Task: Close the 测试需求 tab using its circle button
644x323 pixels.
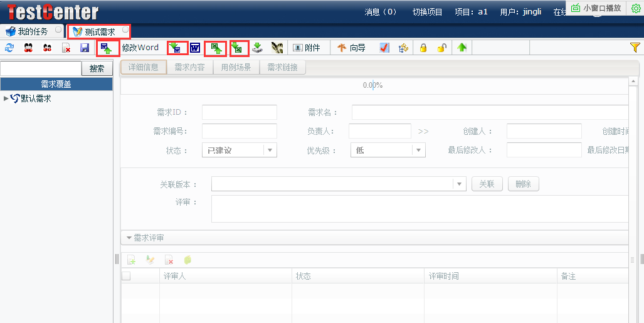Action: [x=125, y=29]
